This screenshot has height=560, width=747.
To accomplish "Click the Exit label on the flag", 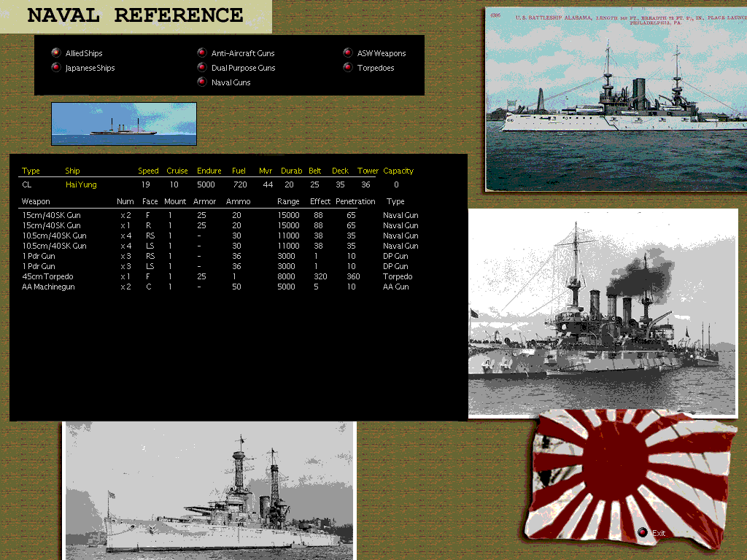I will pos(659,533).
